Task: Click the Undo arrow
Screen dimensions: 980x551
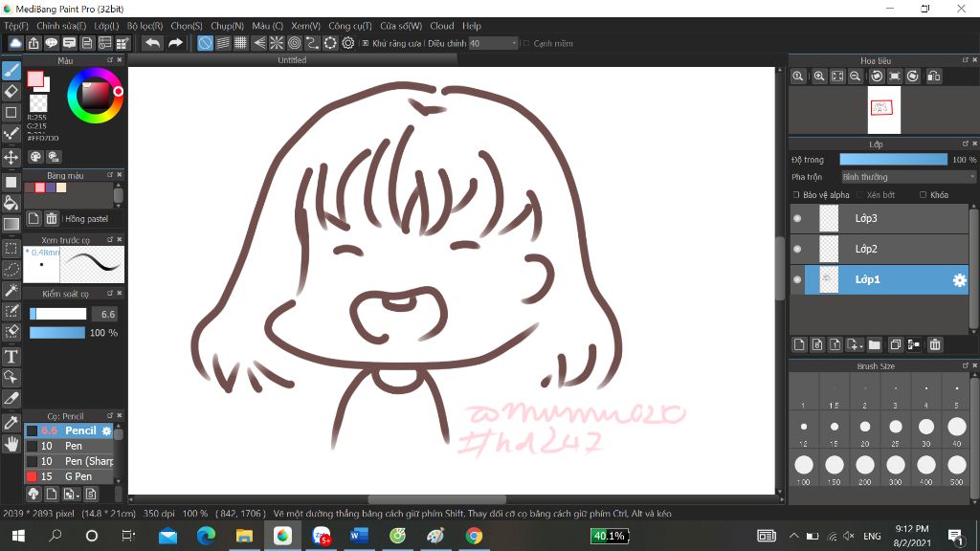Action: tap(152, 42)
